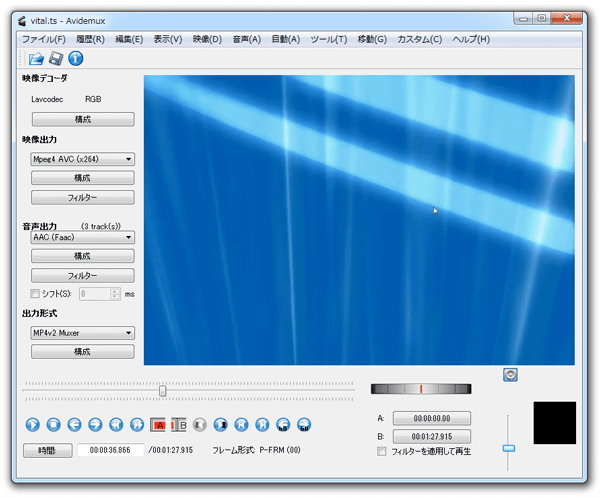The height and width of the screenshot is (497, 600).
Task: Open the 編集(E) menu
Action: (129, 39)
